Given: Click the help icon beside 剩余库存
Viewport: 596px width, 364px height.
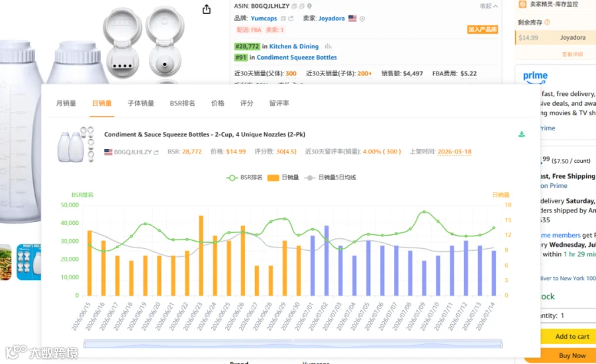Looking at the screenshot, I should coord(548,23).
